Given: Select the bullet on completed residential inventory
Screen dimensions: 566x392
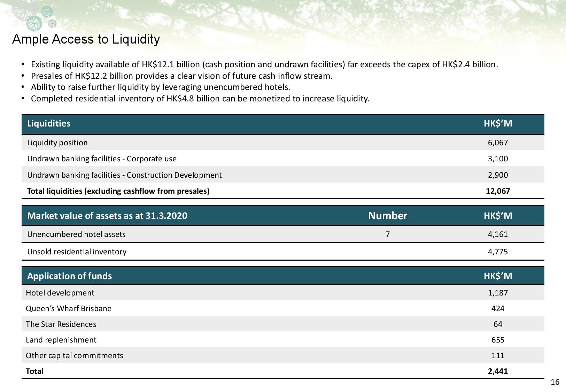Looking at the screenshot, I should pyautogui.click(x=200, y=99).
